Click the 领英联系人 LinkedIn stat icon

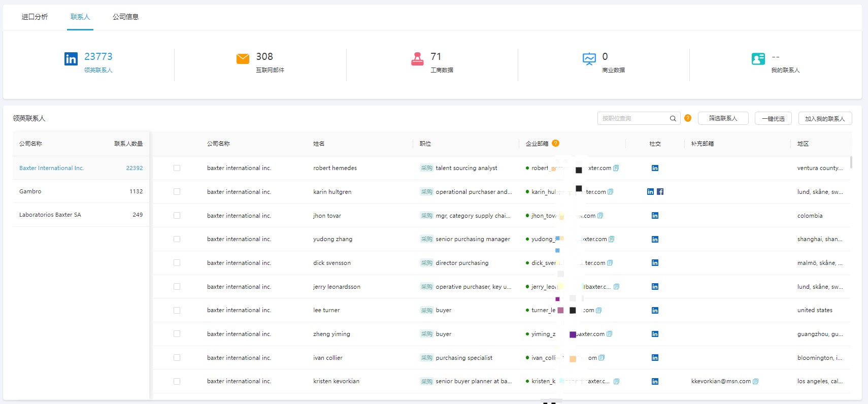(71, 59)
